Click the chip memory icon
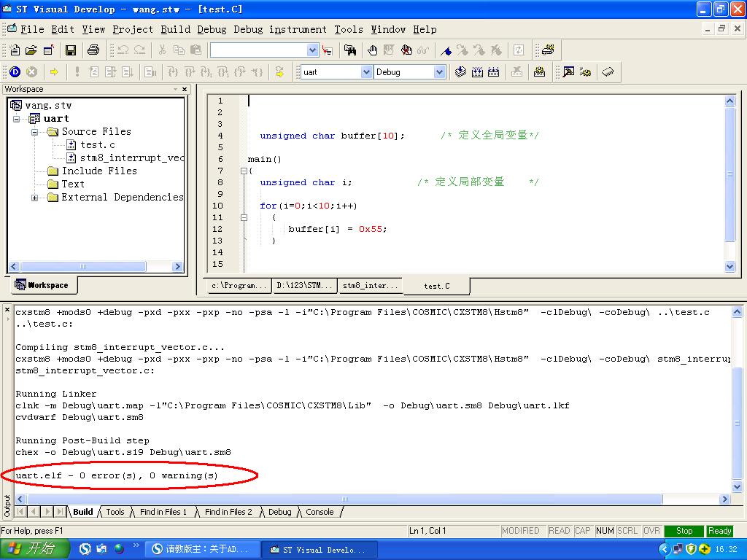Image resolution: width=747 pixels, height=560 pixels. [608, 72]
